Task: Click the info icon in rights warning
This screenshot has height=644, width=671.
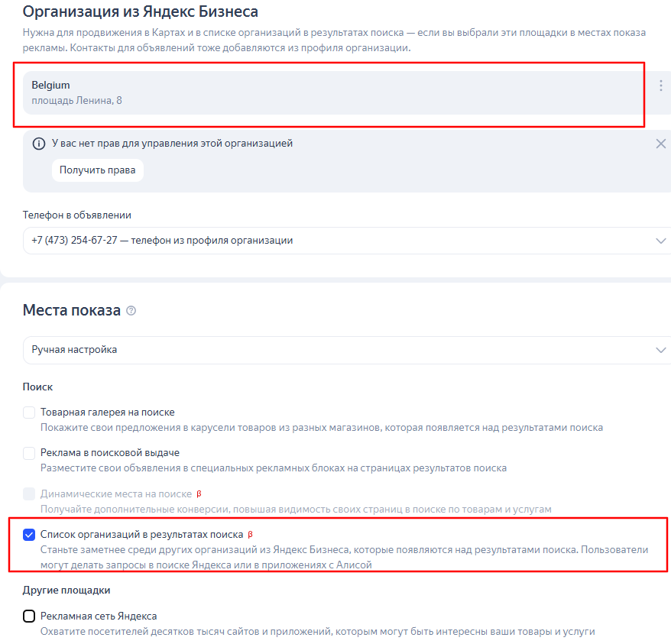Action: (39, 144)
